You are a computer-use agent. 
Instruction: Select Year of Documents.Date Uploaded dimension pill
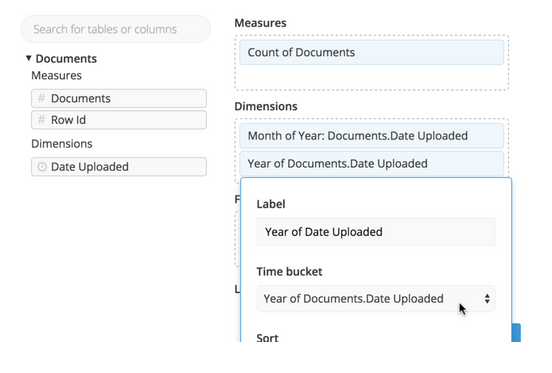click(x=371, y=164)
